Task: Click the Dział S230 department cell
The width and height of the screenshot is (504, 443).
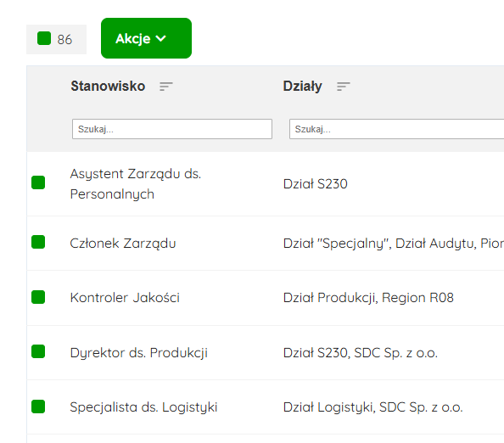Action: [316, 184]
